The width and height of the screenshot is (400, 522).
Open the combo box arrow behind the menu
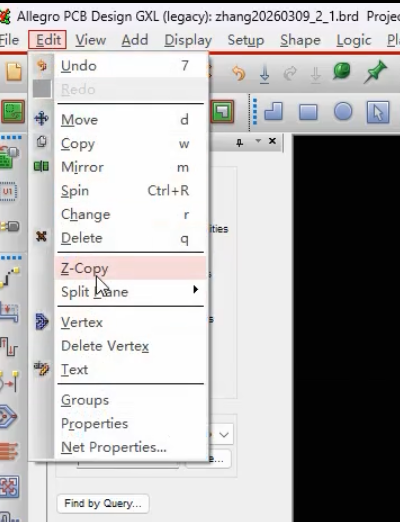pyautogui.click(x=224, y=435)
